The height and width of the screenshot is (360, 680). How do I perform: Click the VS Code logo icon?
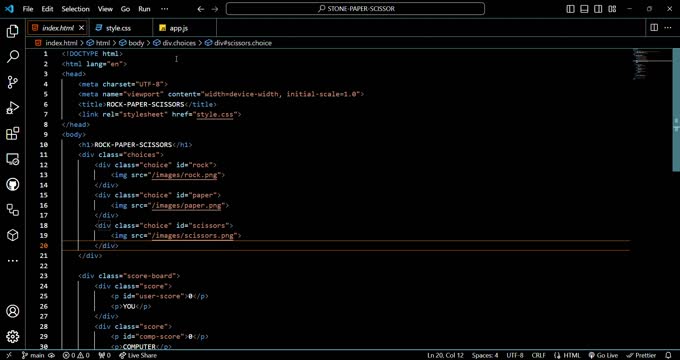tap(9, 9)
